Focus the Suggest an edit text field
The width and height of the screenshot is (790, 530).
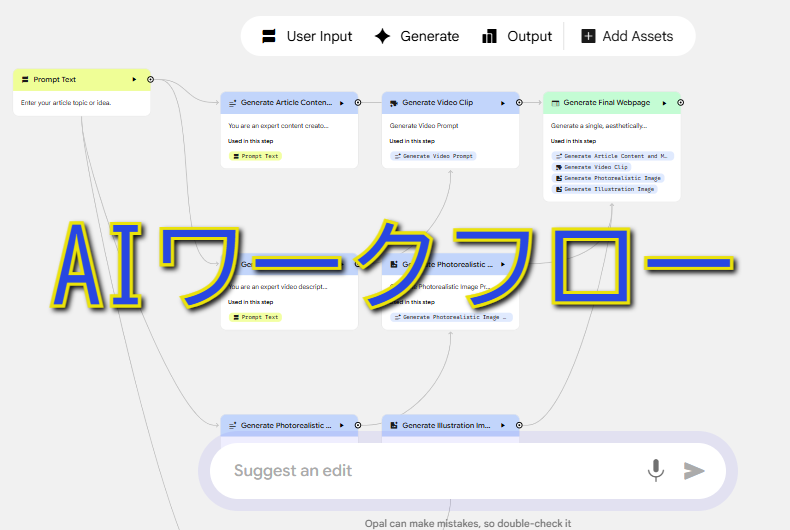pyautogui.click(x=430, y=470)
